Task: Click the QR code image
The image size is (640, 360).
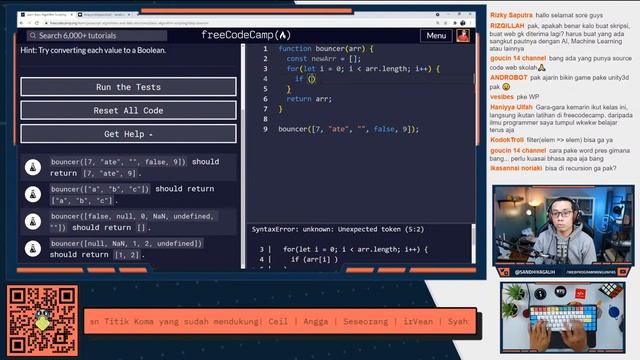Action: point(43,321)
